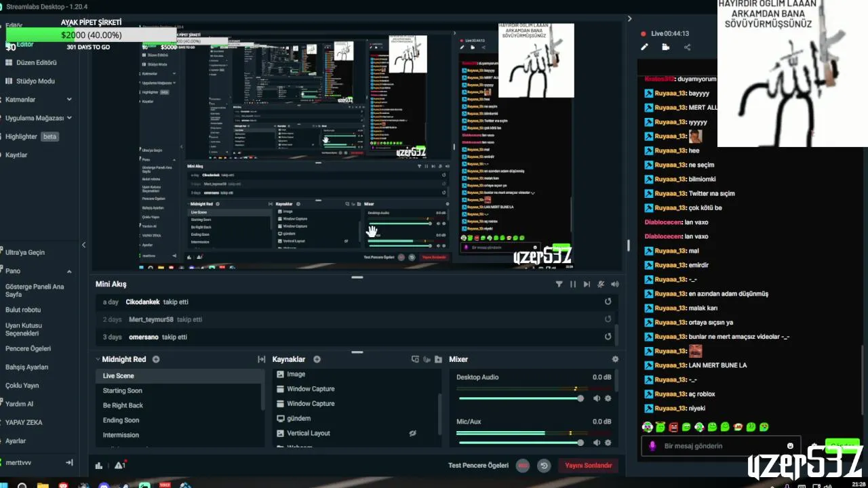Open Mixer settings gear

[615, 359]
